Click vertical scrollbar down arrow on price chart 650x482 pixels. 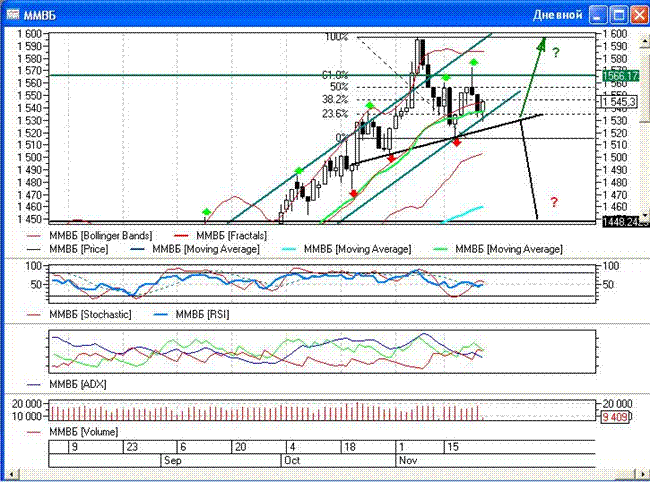click(644, 215)
